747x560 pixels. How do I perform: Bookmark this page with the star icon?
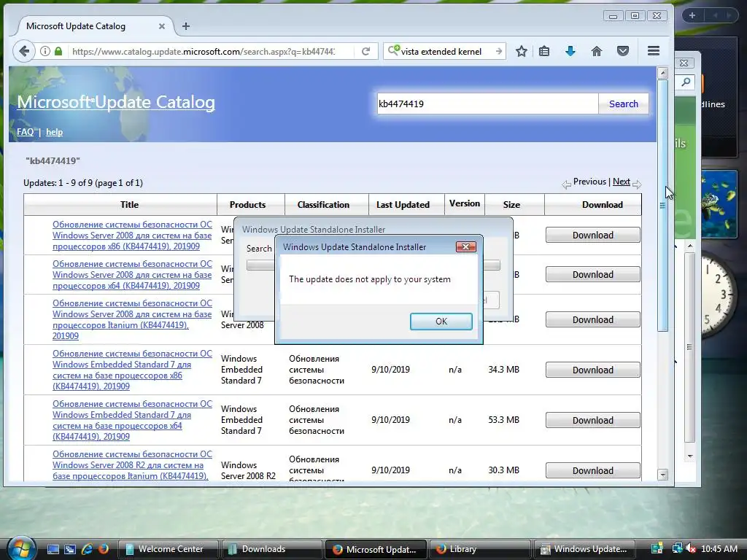pos(521,51)
